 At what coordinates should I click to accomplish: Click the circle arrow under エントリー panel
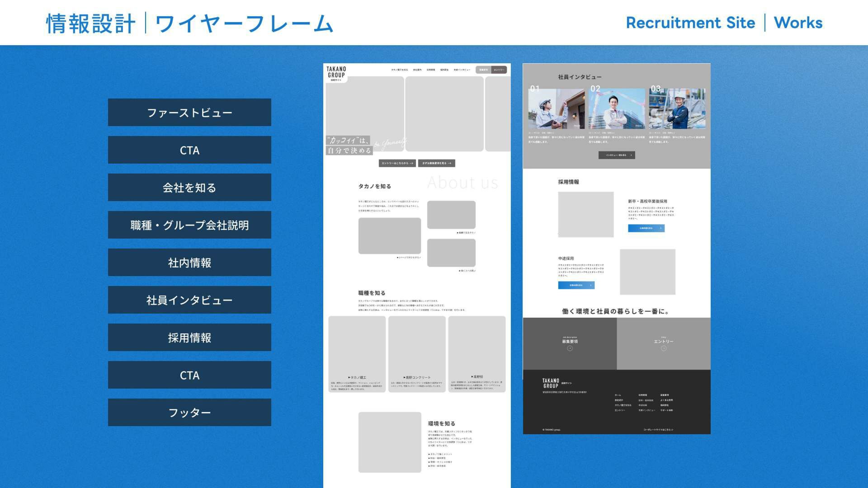[x=663, y=348]
